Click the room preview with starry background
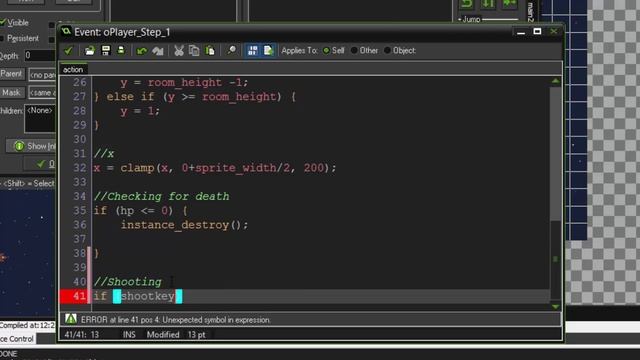Image resolution: width=640 pixels, height=360 pixels. 28,253
